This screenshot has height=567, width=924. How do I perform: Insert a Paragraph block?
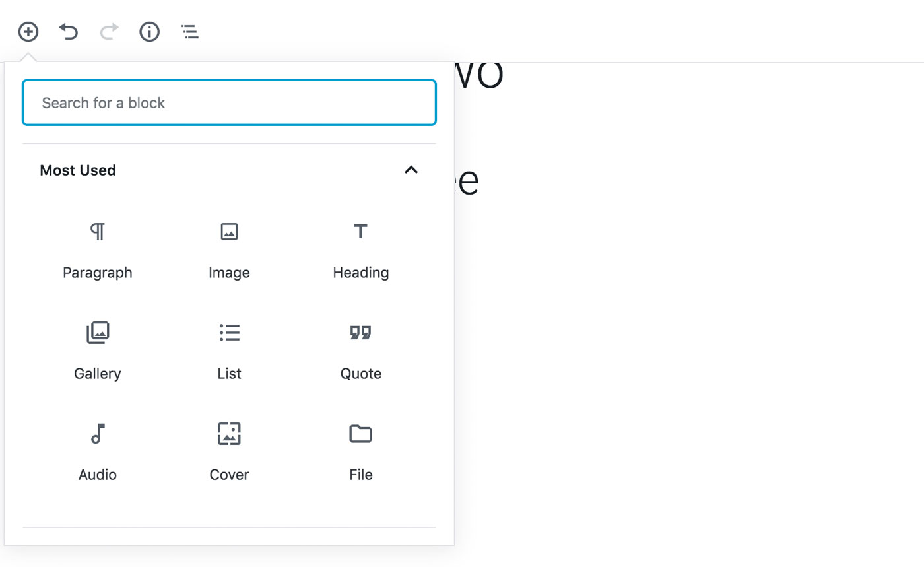point(98,251)
